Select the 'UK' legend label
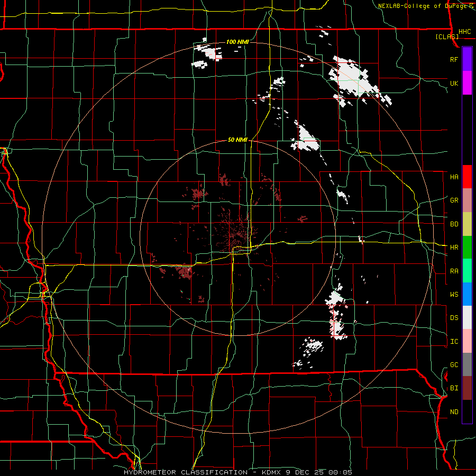This screenshot has height=476, width=476. click(454, 83)
